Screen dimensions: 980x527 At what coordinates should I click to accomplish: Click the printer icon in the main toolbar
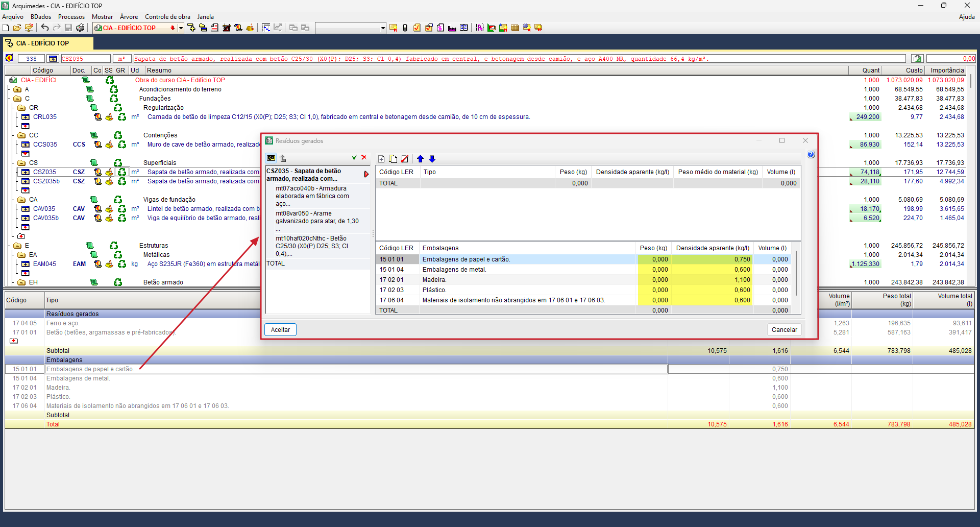[80, 28]
